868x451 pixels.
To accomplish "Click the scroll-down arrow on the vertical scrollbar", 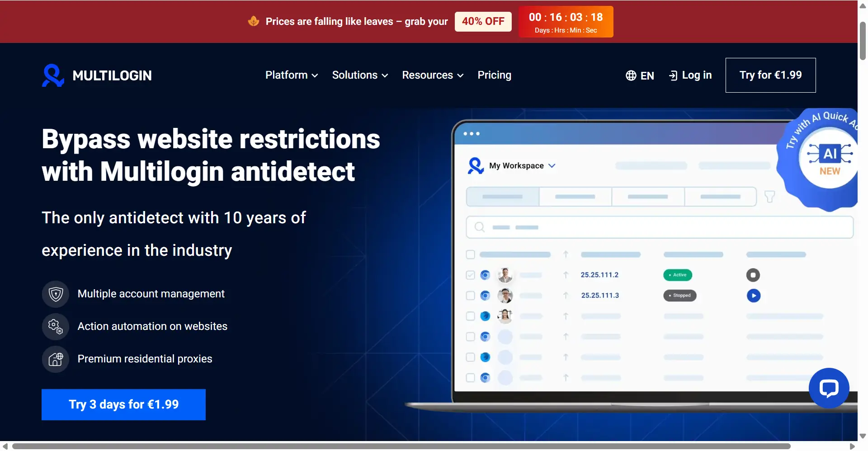I will 863,436.
